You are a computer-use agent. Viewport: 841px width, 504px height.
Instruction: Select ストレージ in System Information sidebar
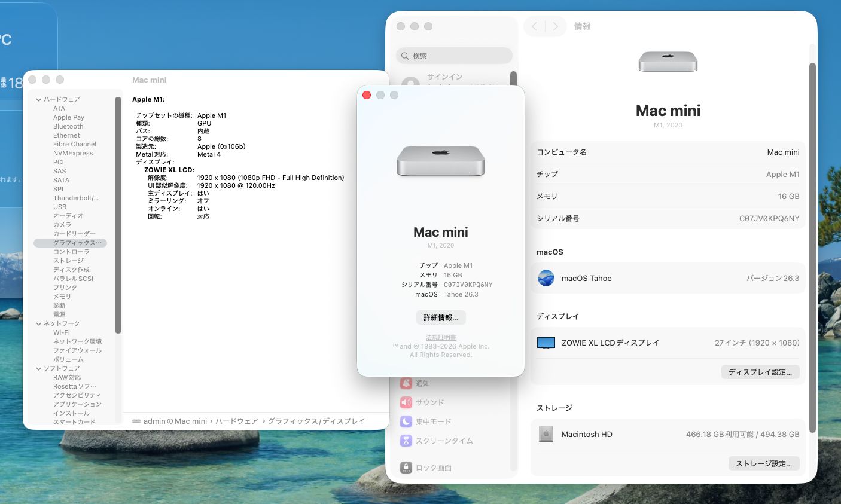[68, 261]
